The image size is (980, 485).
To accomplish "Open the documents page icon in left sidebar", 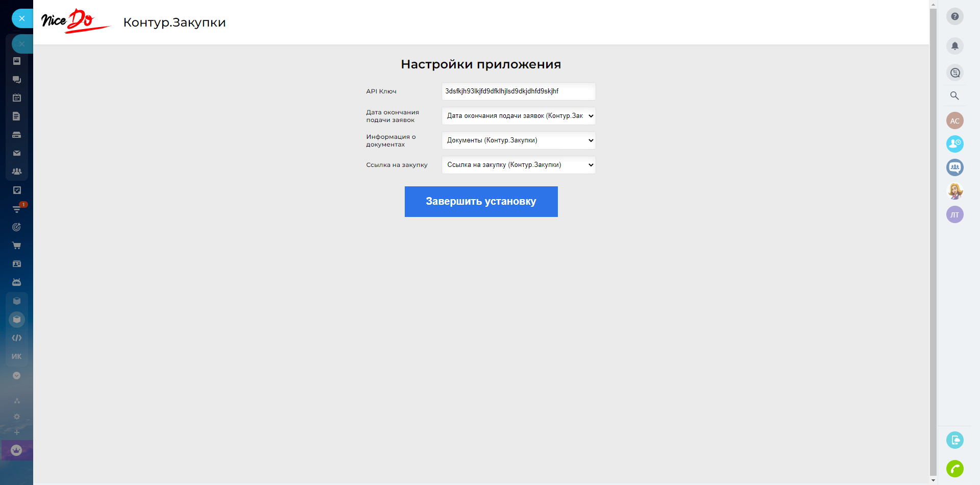I will tap(17, 116).
